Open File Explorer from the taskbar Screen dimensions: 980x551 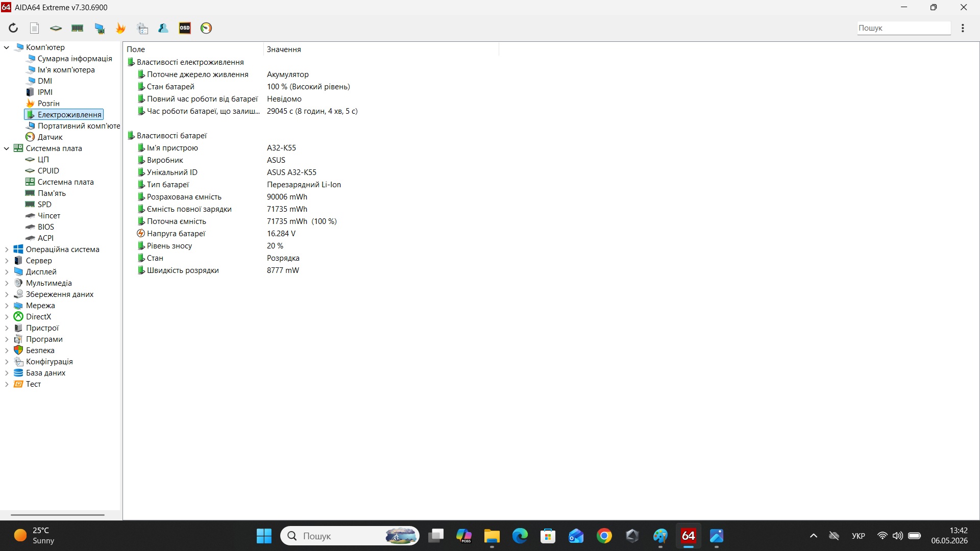coord(492,536)
